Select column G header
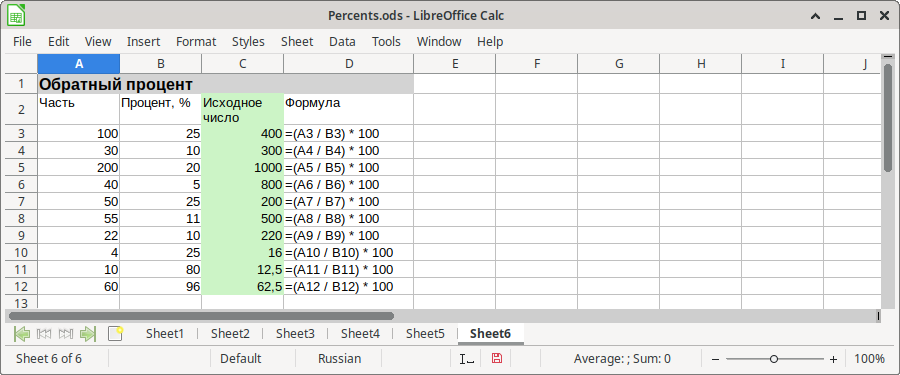The image size is (900, 375). (x=619, y=64)
